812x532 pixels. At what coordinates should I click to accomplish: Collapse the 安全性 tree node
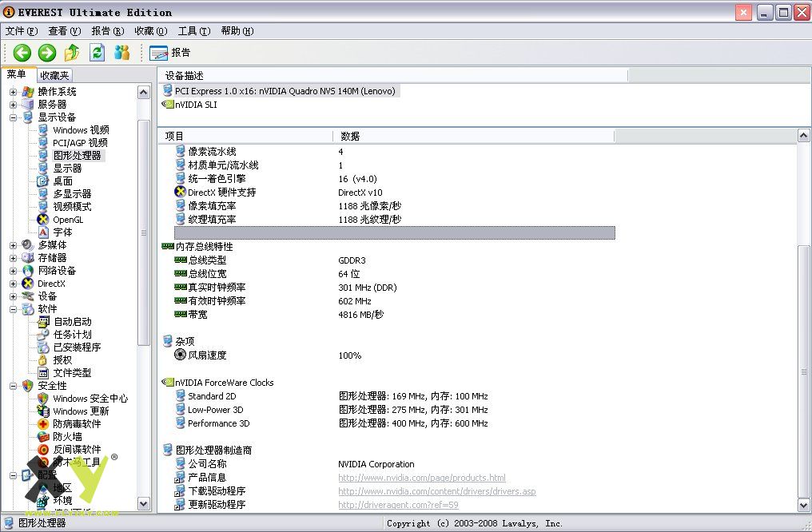(13, 386)
